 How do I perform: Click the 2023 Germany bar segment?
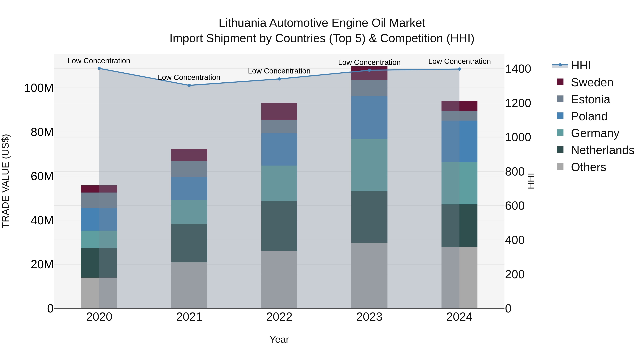370,165
